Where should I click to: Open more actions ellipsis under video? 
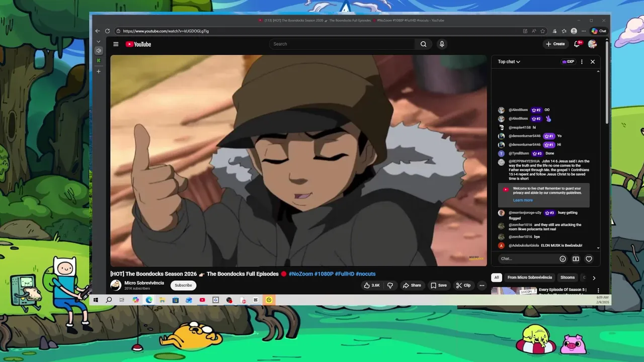point(482,286)
